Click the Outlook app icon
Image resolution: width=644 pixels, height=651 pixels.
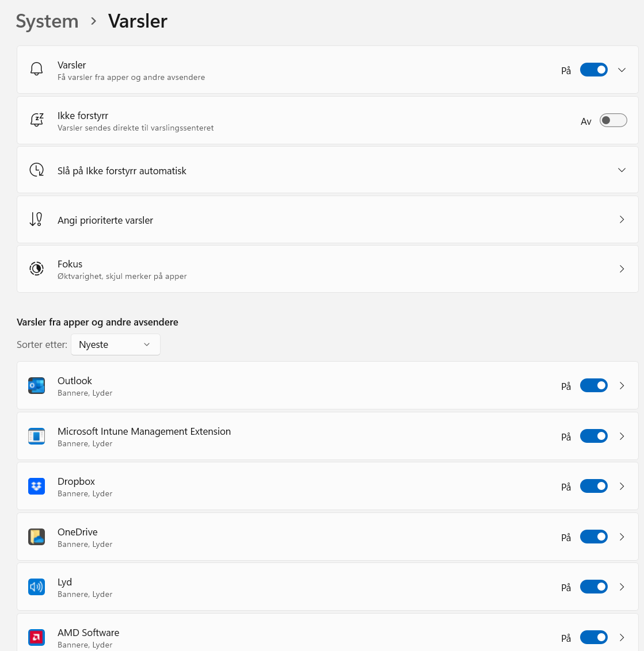[36, 386]
